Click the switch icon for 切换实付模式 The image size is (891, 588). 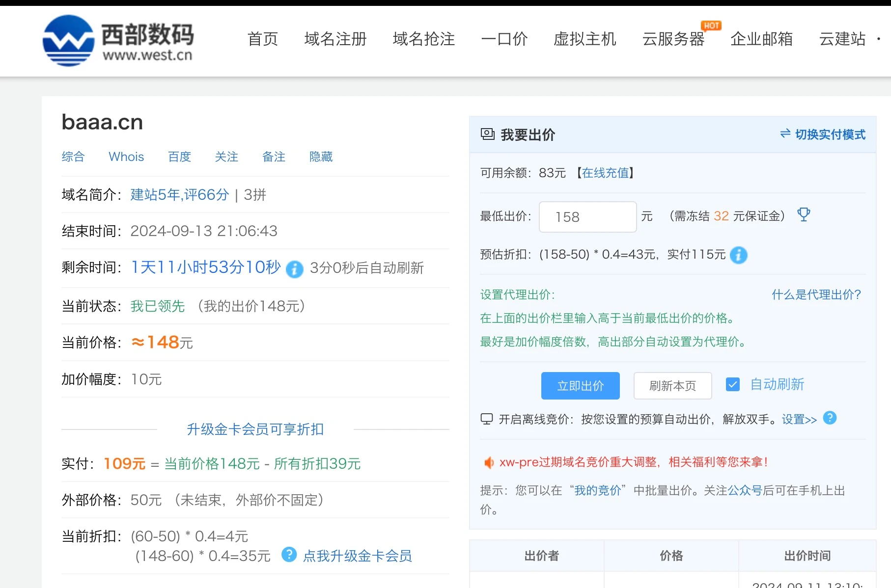point(785,134)
